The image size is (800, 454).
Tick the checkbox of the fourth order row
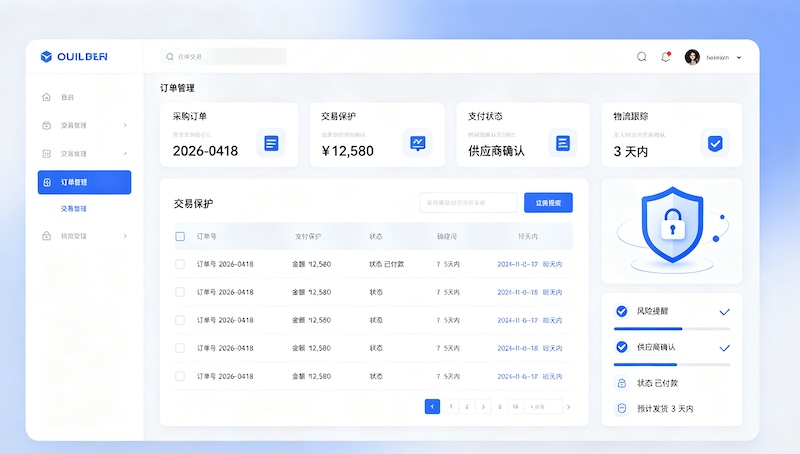180,348
